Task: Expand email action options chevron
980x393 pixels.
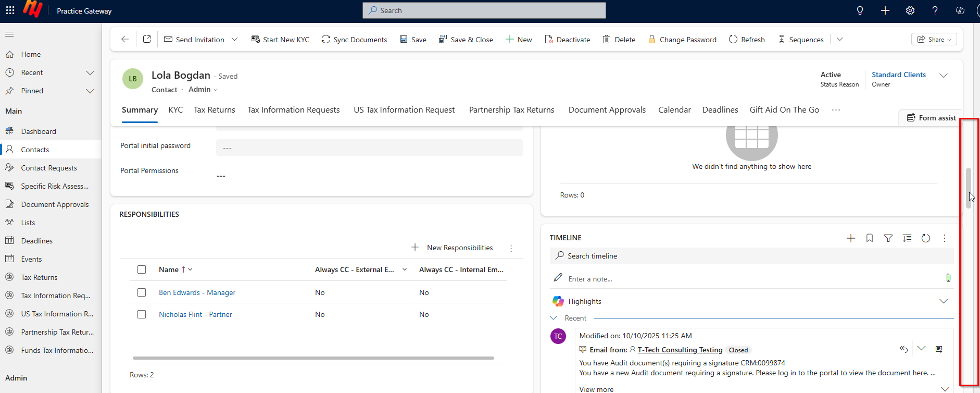Action: click(x=921, y=349)
